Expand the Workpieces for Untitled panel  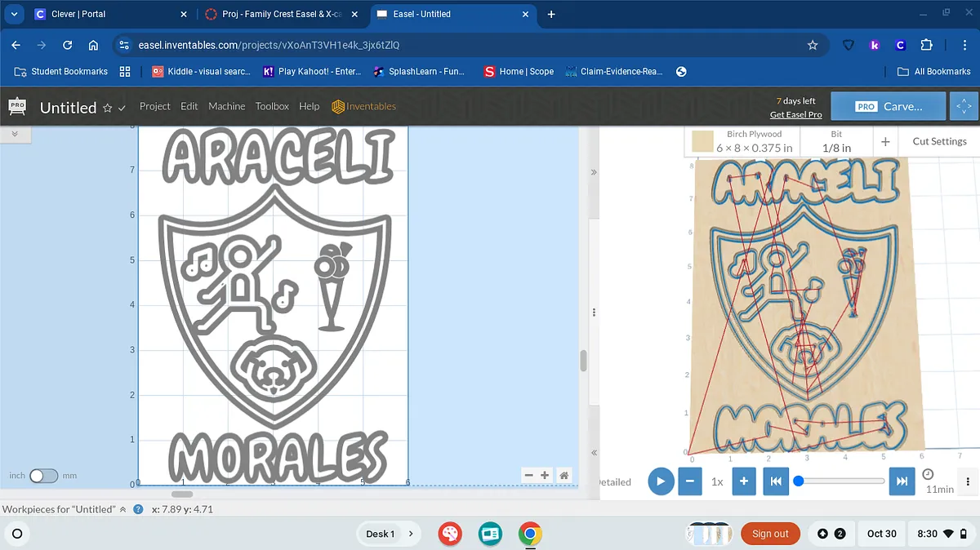coord(123,509)
